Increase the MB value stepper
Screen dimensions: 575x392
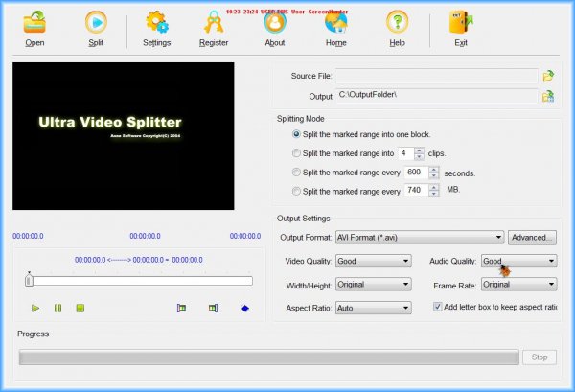coord(434,188)
